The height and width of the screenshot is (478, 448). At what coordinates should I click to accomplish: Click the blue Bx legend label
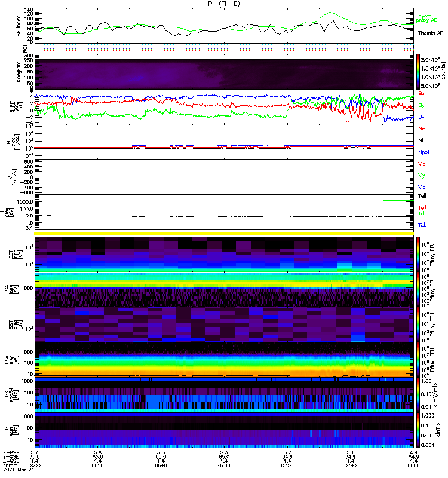point(421,117)
